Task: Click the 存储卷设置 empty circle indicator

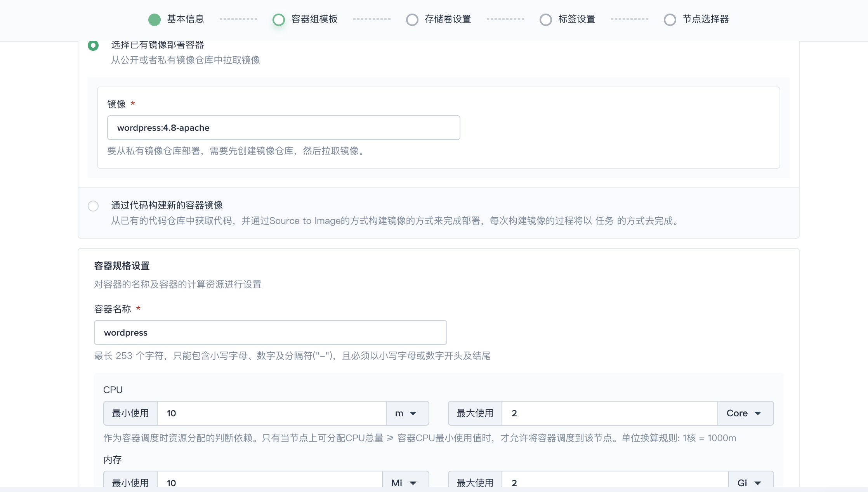Action: pos(412,19)
